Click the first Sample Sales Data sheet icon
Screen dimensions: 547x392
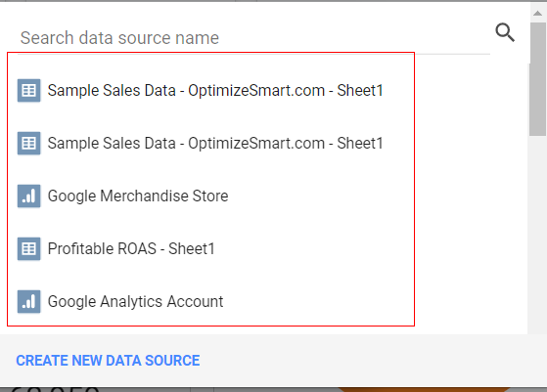29,91
